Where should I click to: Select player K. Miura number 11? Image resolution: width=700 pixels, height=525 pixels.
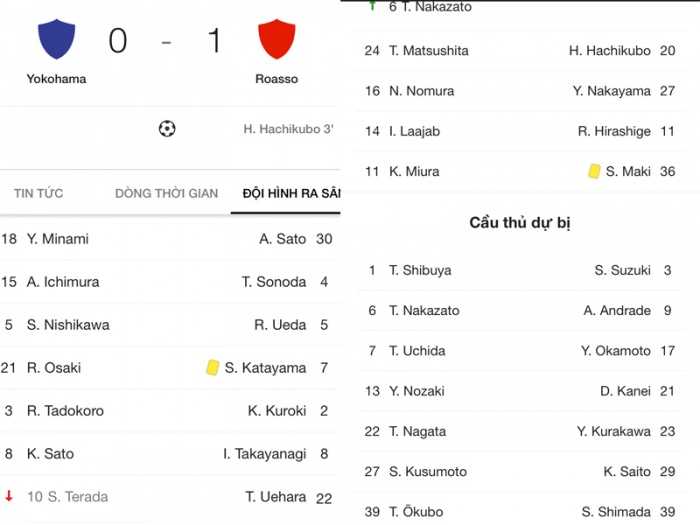click(414, 171)
